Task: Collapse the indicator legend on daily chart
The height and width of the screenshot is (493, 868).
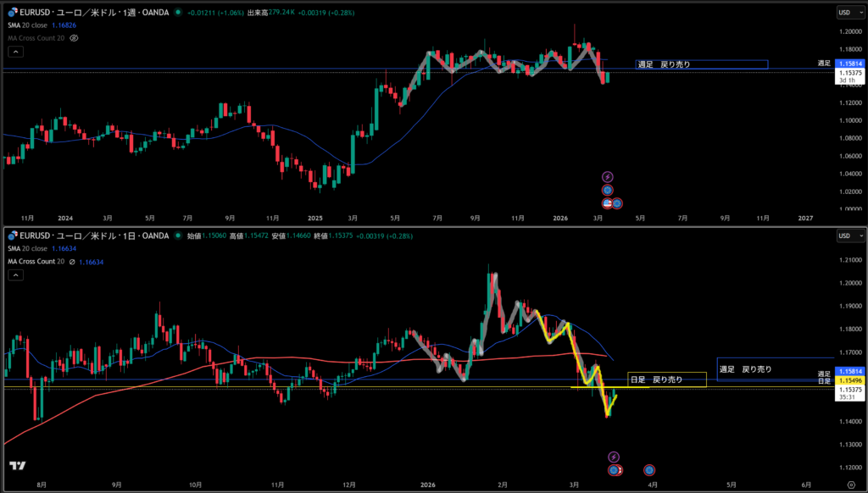Action: pyautogui.click(x=14, y=275)
